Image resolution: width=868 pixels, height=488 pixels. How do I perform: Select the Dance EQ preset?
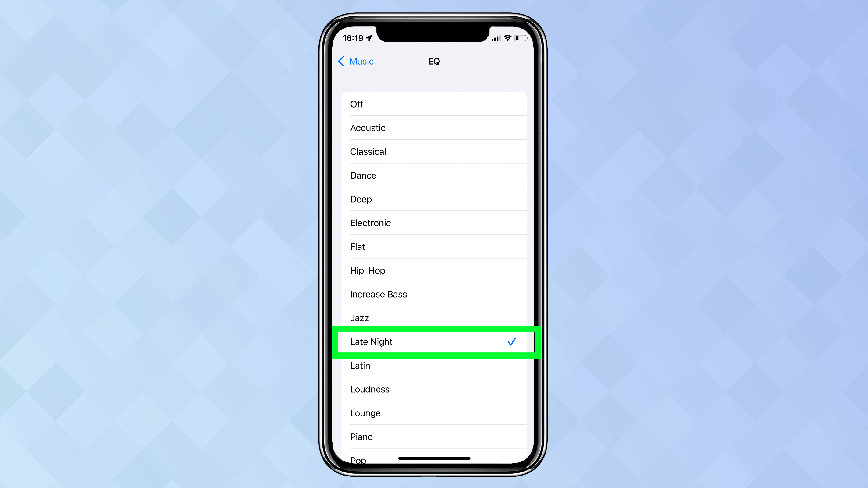coord(434,175)
